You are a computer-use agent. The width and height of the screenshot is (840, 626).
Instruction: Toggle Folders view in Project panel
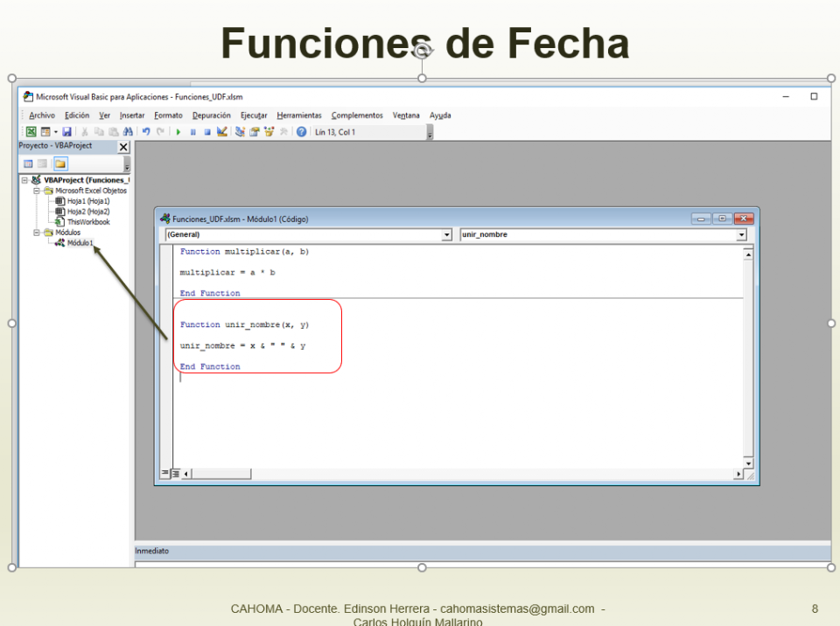tap(60, 163)
